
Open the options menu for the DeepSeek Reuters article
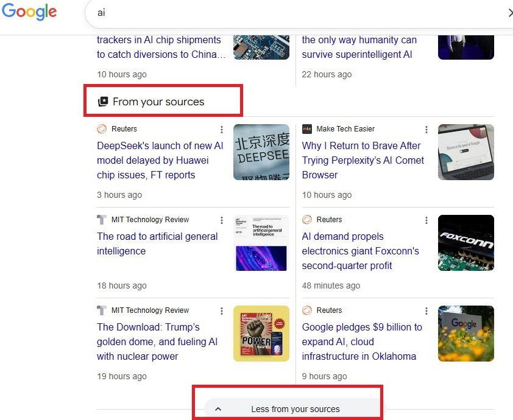(x=222, y=130)
